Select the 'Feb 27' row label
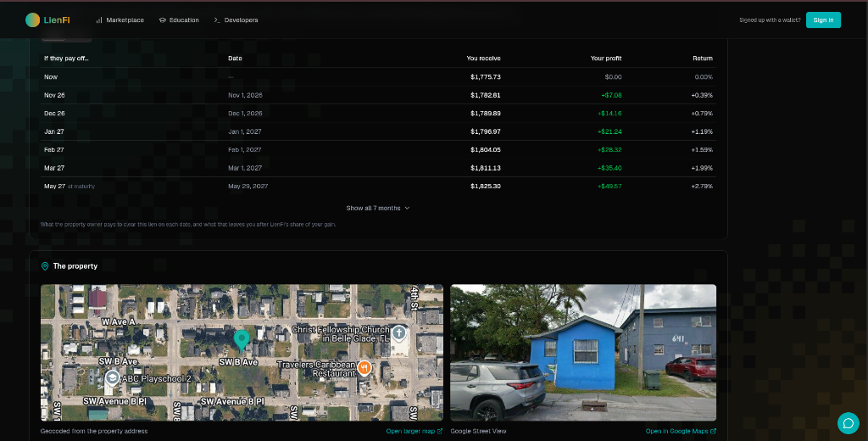Viewport: 868px width, 441px height. pyautogui.click(x=54, y=150)
